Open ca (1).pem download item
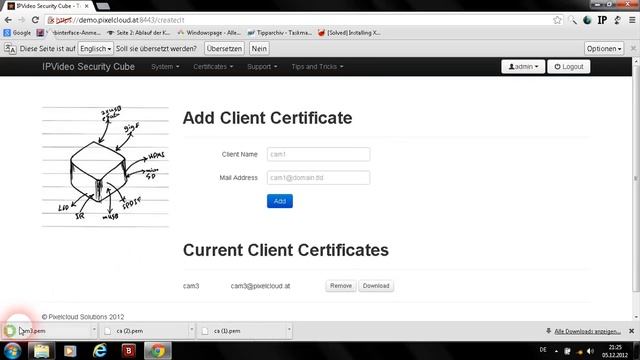Screen dimensions: 640x360 coord(241,331)
